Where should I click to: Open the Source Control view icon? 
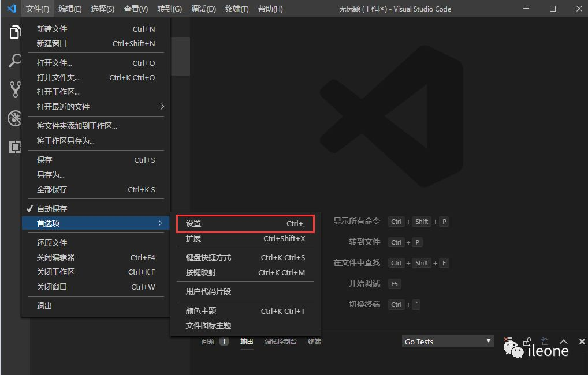(15, 89)
